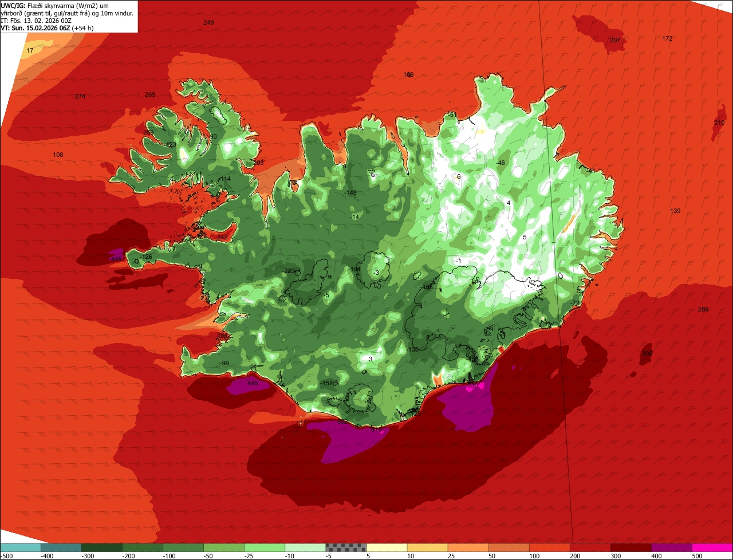Click the value 265 near the Westfjords
This screenshot has height=560, width=733.
click(x=150, y=94)
